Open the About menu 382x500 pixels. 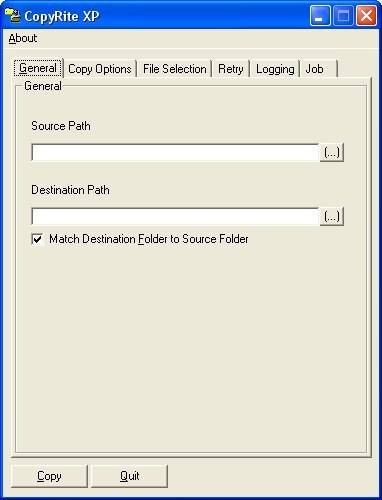coord(23,38)
